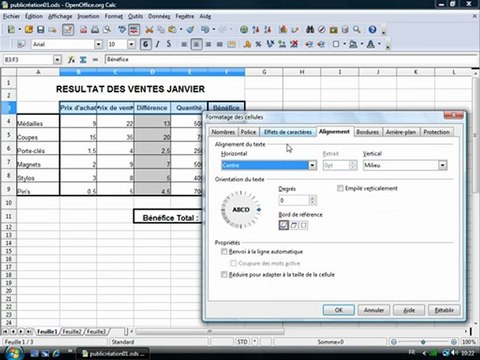Image resolution: width=480 pixels, height=360 pixels.
Task: Click the Align Left icon
Action: [184, 44]
